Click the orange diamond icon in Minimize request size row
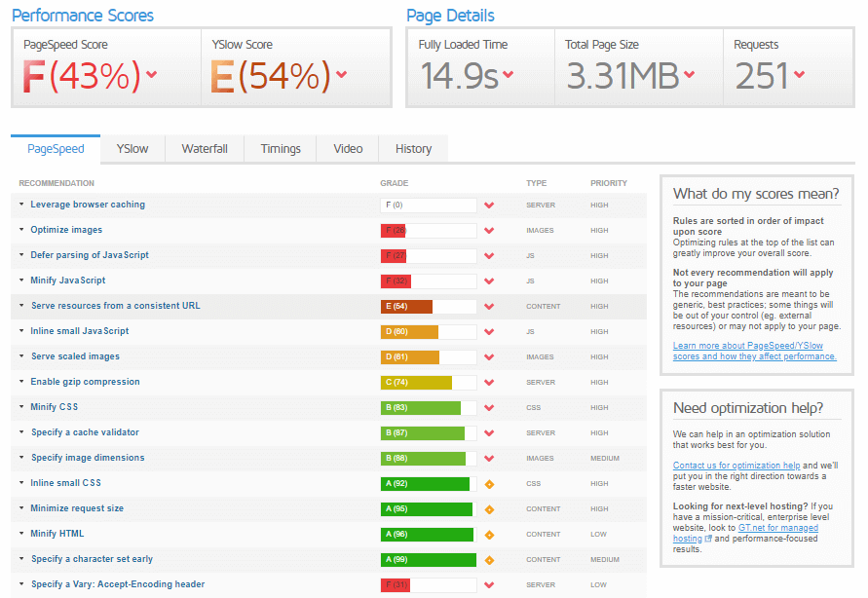868x598 pixels. [x=489, y=509]
